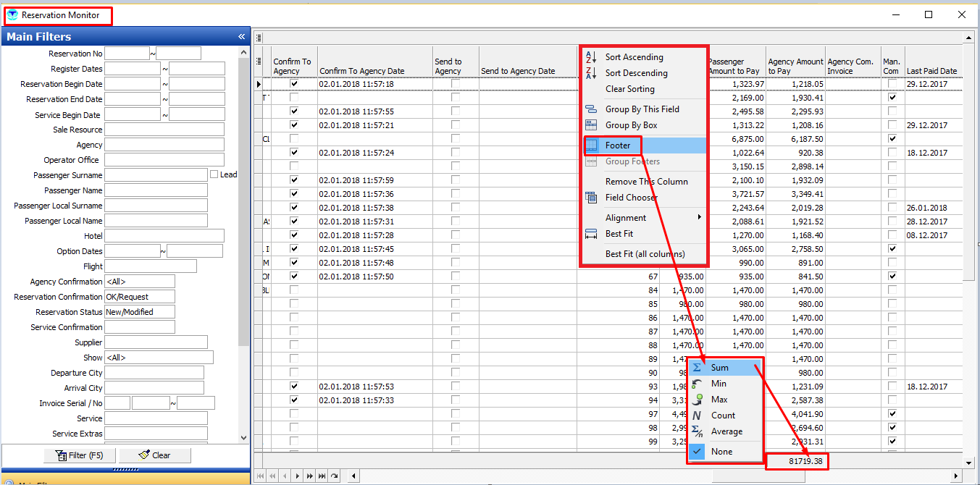
Task: Click the Reservation No from input field
Action: pos(127,54)
